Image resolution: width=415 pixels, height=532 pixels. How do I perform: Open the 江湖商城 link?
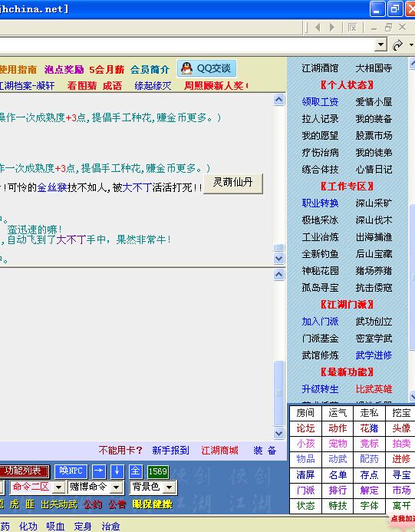point(219,451)
